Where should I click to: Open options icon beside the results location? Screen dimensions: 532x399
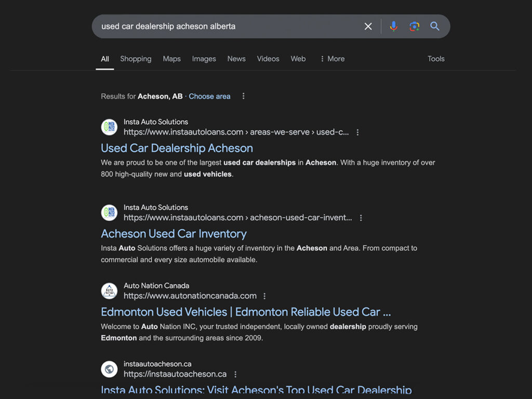[243, 96]
